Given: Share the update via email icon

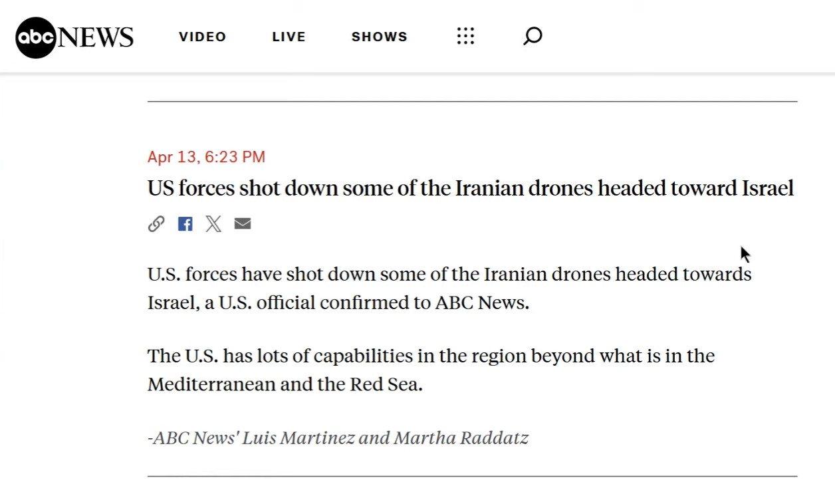Looking at the screenshot, I should pyautogui.click(x=243, y=224).
